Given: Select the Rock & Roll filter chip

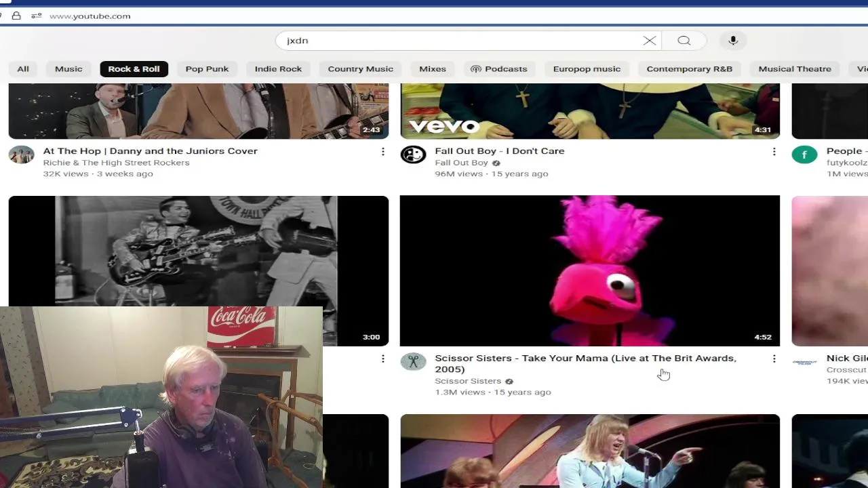Looking at the screenshot, I should tap(134, 68).
